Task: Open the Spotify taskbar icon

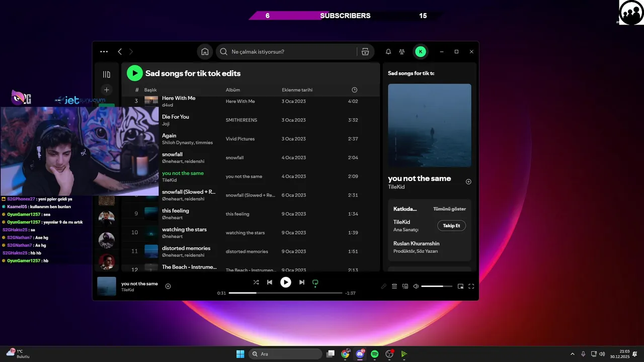Action: click(375, 354)
